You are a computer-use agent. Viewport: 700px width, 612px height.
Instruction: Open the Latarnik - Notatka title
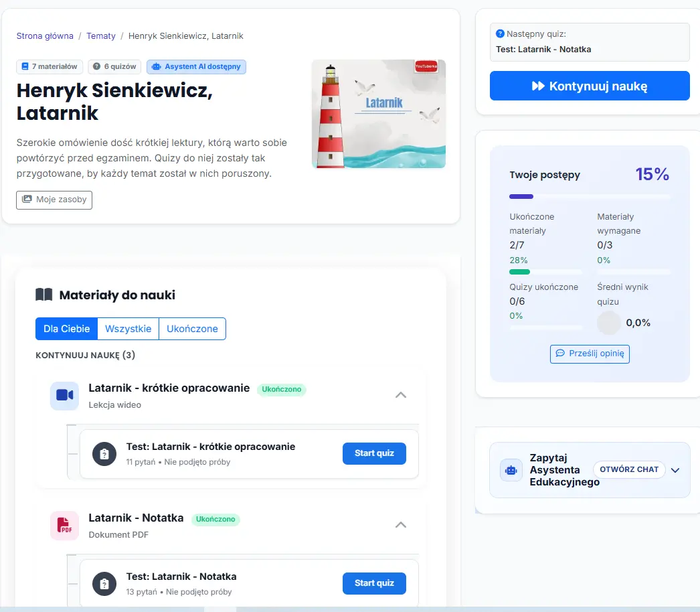point(136,518)
